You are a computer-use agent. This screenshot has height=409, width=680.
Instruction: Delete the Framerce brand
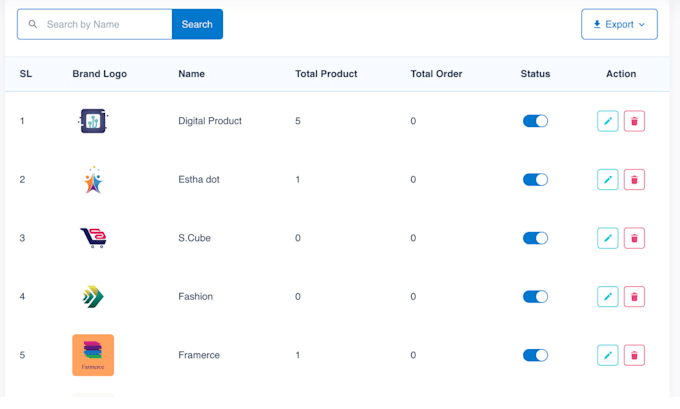634,355
